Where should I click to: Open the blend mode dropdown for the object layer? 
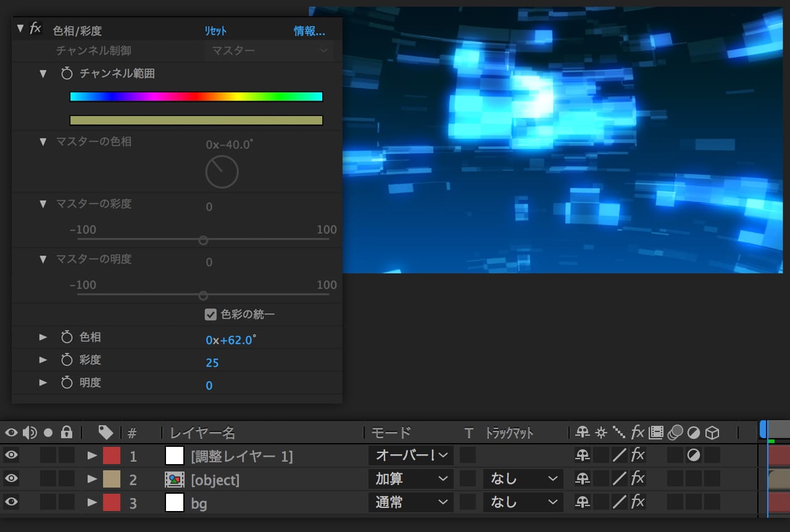[411, 479]
